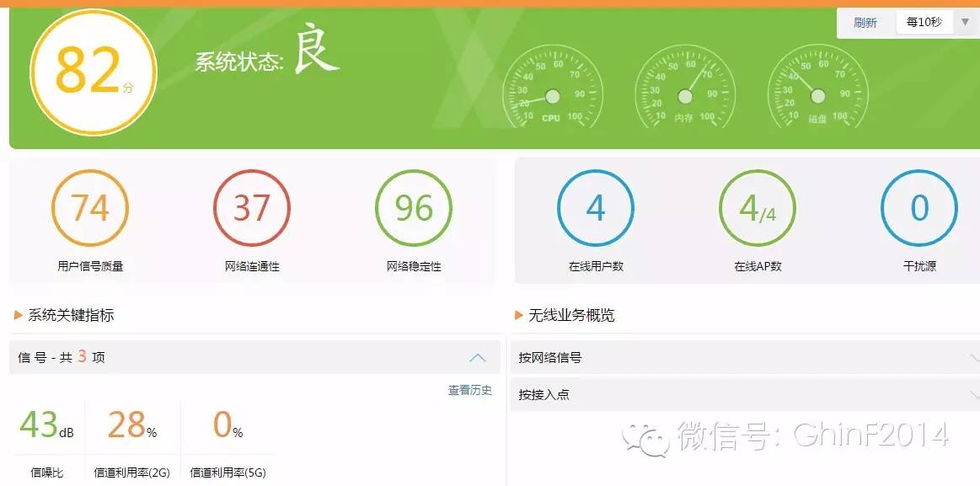The width and height of the screenshot is (980, 486).
Task: Click the 用户信号质量 label
Action: coord(90,267)
